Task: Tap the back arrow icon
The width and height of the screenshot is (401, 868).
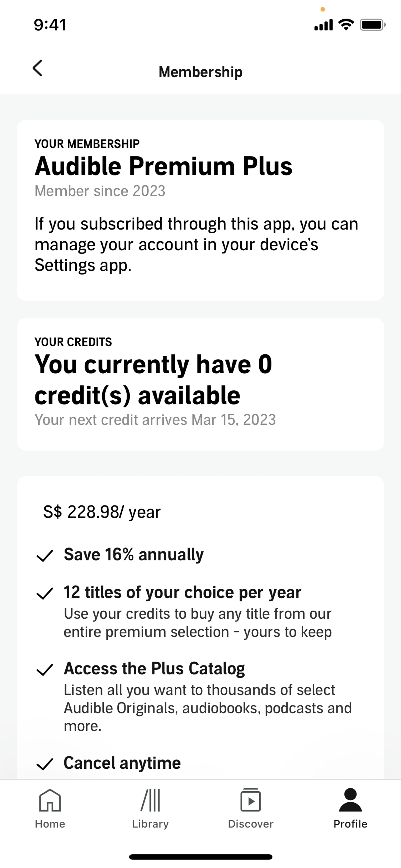Action: [x=37, y=68]
